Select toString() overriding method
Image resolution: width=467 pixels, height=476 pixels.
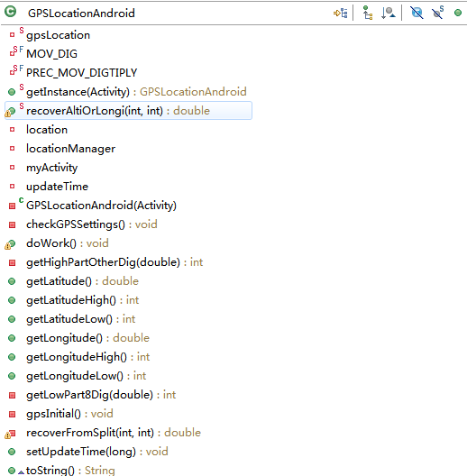click(x=70, y=471)
